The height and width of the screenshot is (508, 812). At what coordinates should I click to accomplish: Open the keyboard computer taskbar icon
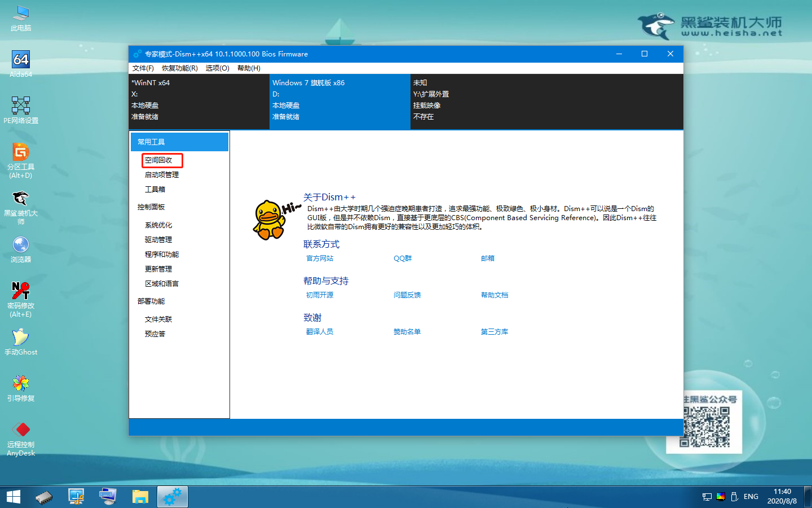coord(108,497)
